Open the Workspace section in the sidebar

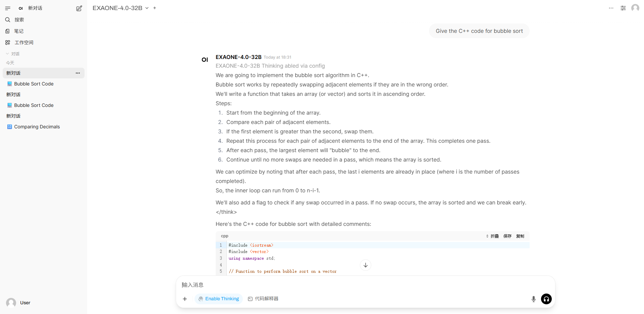point(24,43)
